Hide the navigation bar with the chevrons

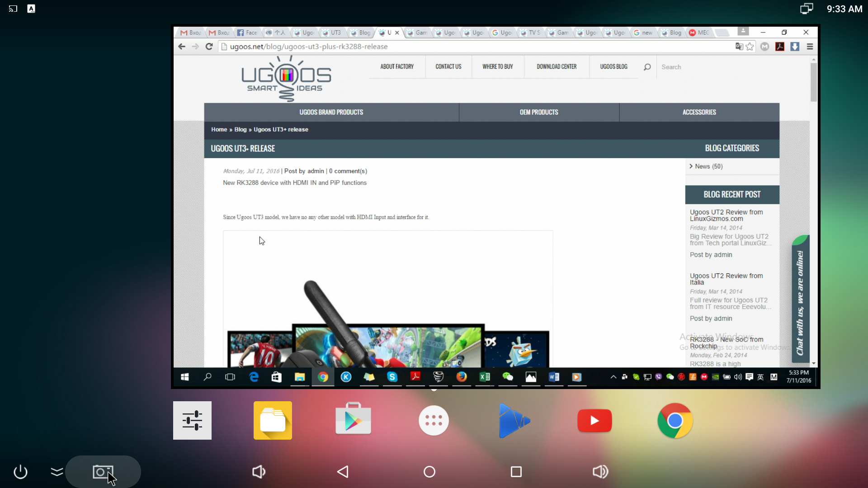57,472
